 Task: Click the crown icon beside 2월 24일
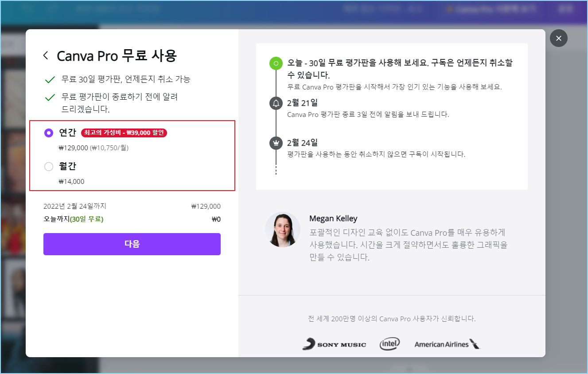(276, 143)
